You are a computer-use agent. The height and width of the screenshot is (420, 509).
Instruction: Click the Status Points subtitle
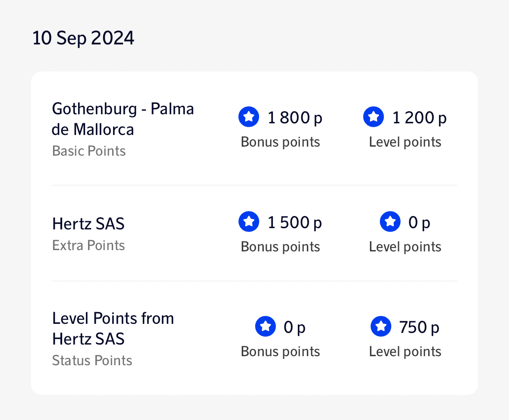[92, 360]
